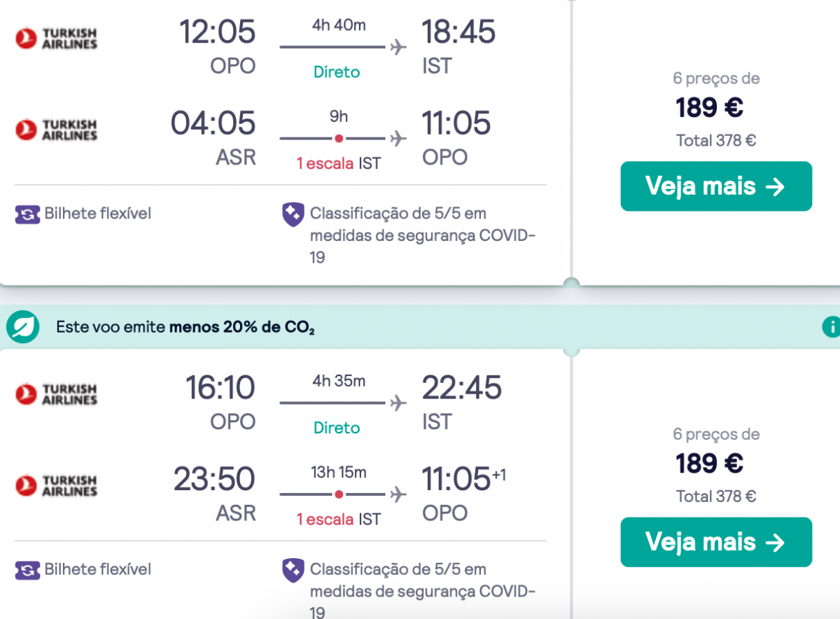The image size is (840, 619).
Task: Click Veja mais for the 16:10 flight
Action: (x=716, y=542)
